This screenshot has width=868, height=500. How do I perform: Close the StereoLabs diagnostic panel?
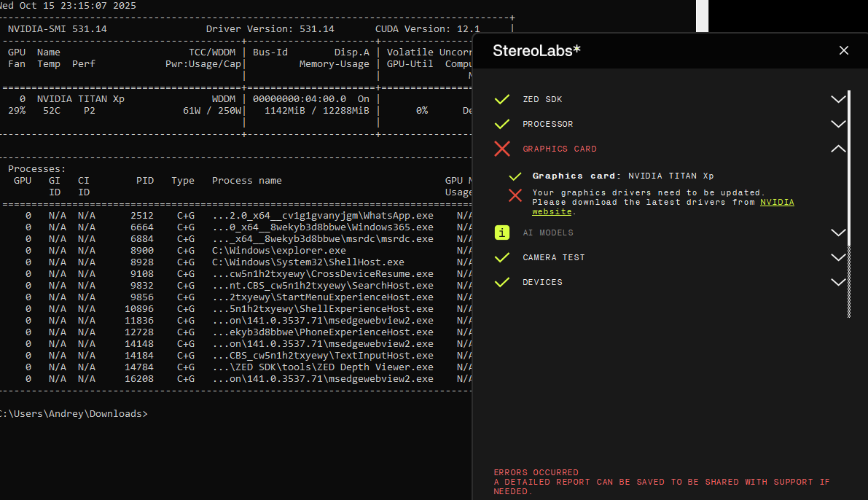pyautogui.click(x=844, y=50)
